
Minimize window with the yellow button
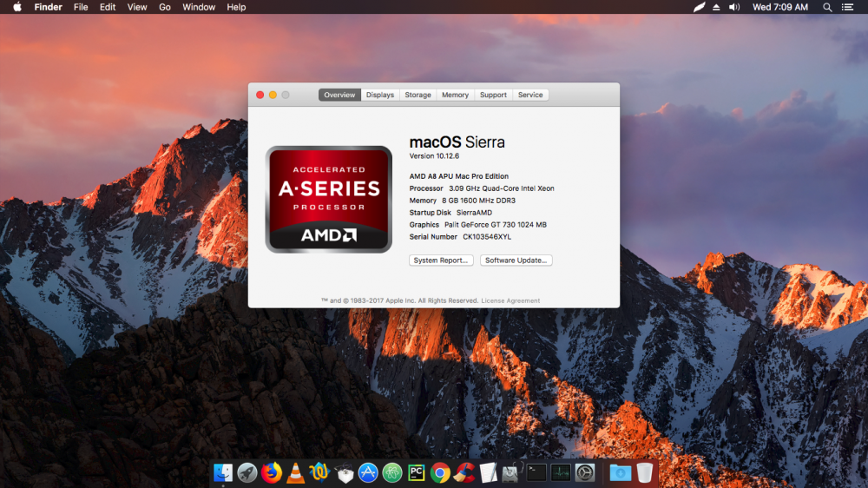point(273,95)
